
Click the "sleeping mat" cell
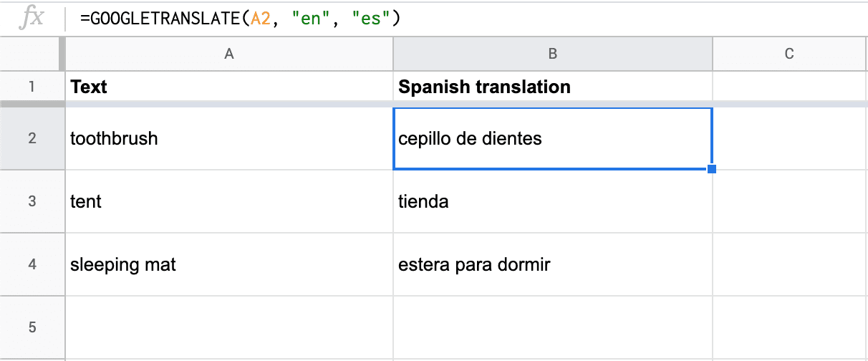click(229, 264)
